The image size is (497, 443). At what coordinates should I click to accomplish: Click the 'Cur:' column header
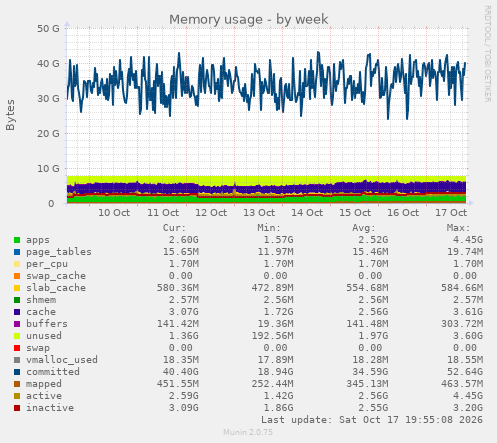click(x=174, y=228)
